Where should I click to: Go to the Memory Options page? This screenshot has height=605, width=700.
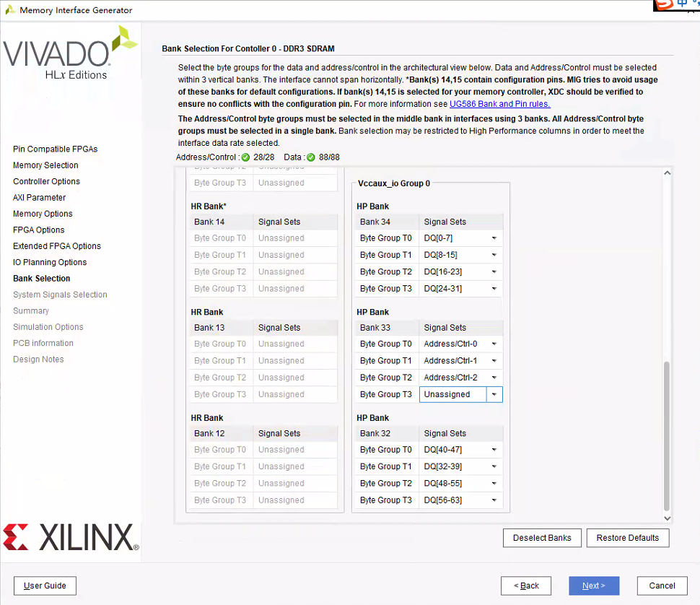43,213
